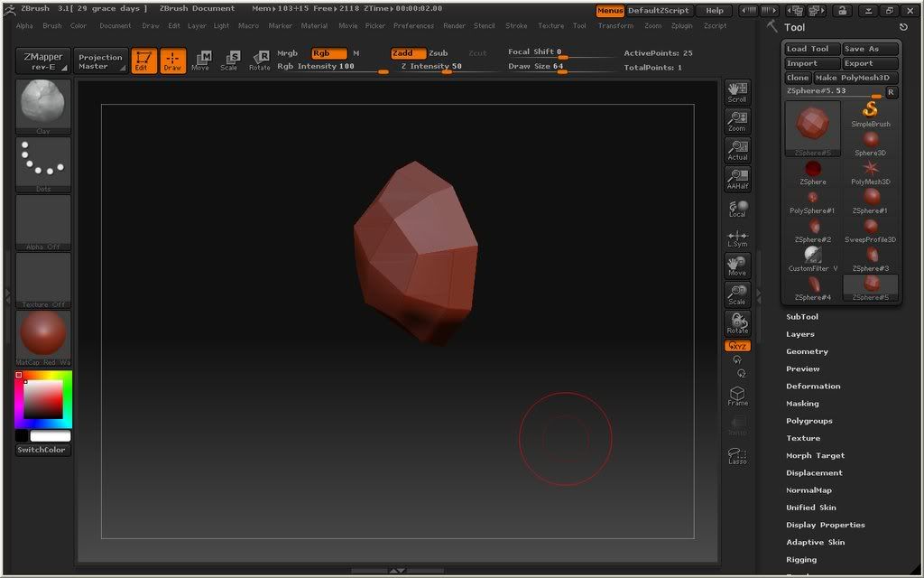This screenshot has height=578, width=924.
Task: Open the Transform menu
Action: click(x=615, y=26)
